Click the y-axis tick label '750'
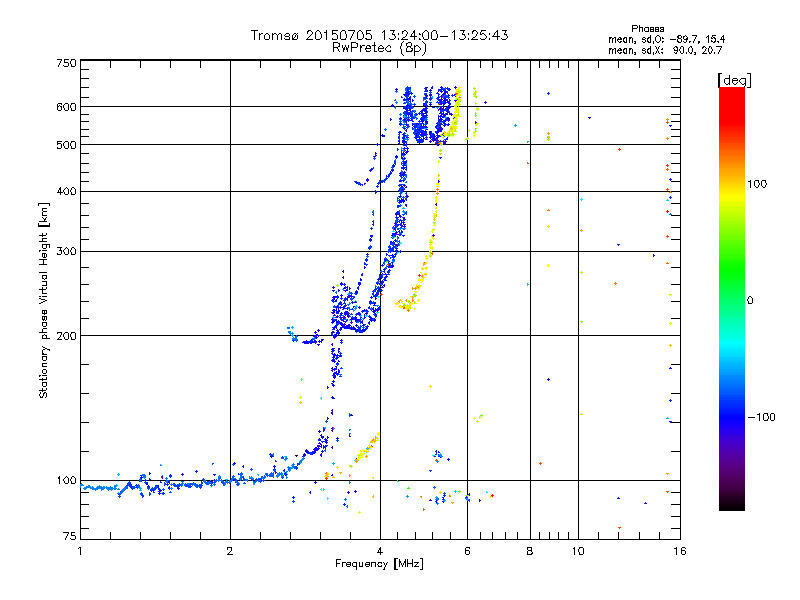Screen dimensions: 800x600 (67, 63)
